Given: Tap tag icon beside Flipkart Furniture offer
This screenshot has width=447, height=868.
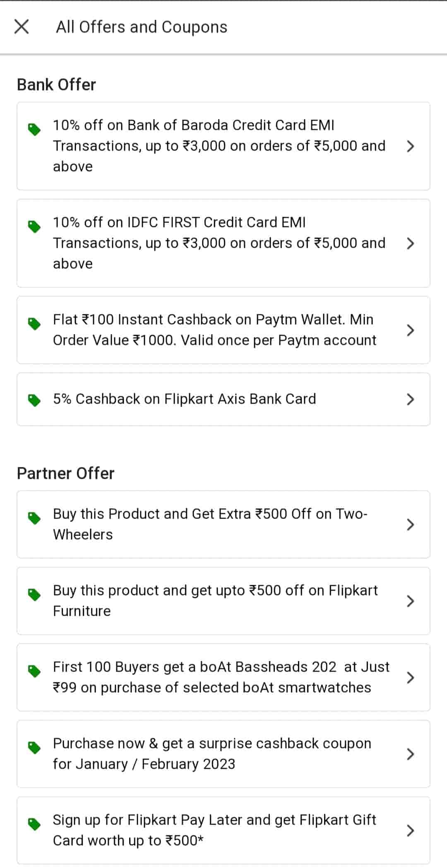Looking at the screenshot, I should click(x=34, y=595).
